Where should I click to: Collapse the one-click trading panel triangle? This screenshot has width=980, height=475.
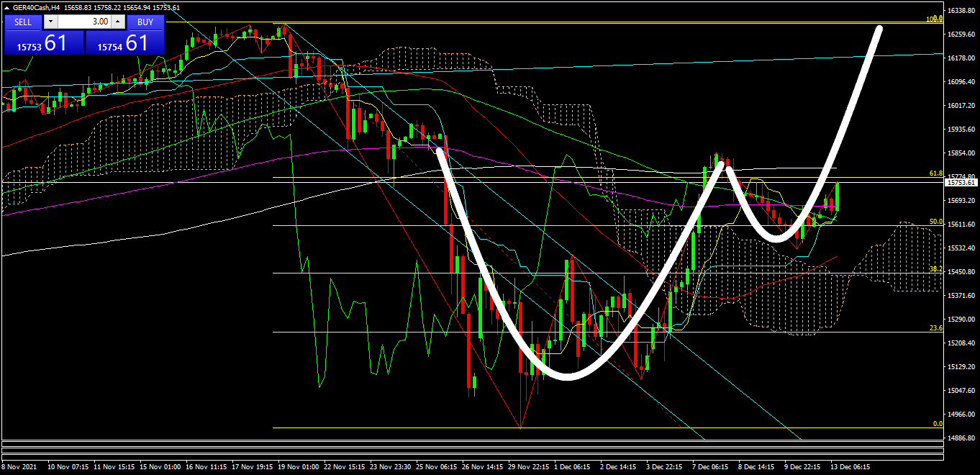pos(6,7)
